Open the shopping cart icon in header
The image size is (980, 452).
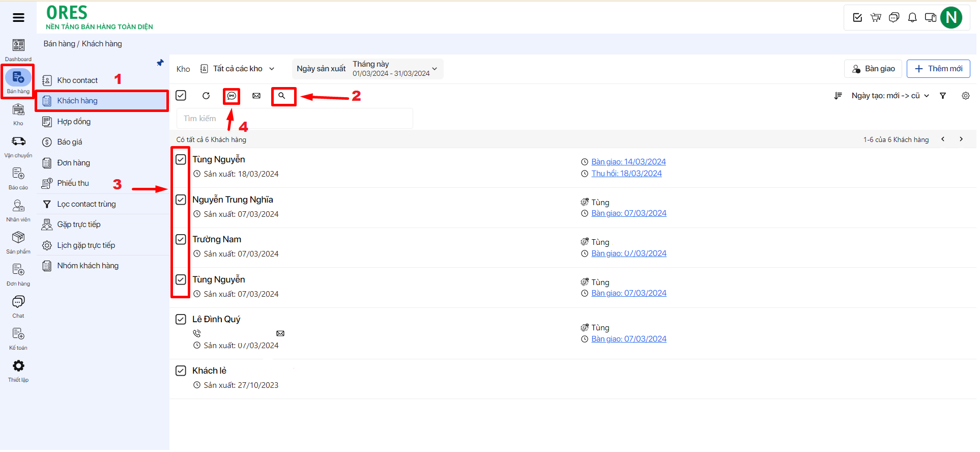tap(876, 18)
